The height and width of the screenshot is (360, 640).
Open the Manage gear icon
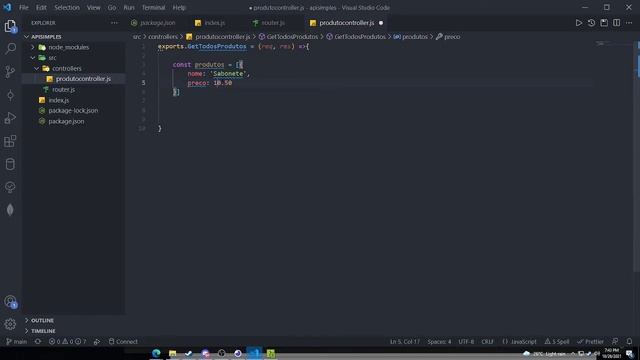click(x=10, y=324)
